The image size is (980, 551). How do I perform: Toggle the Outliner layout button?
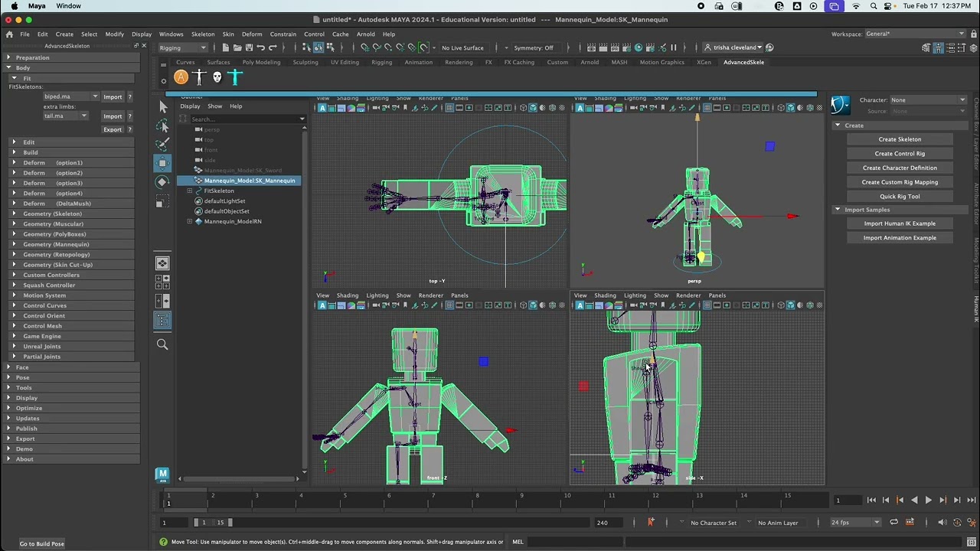tap(162, 321)
